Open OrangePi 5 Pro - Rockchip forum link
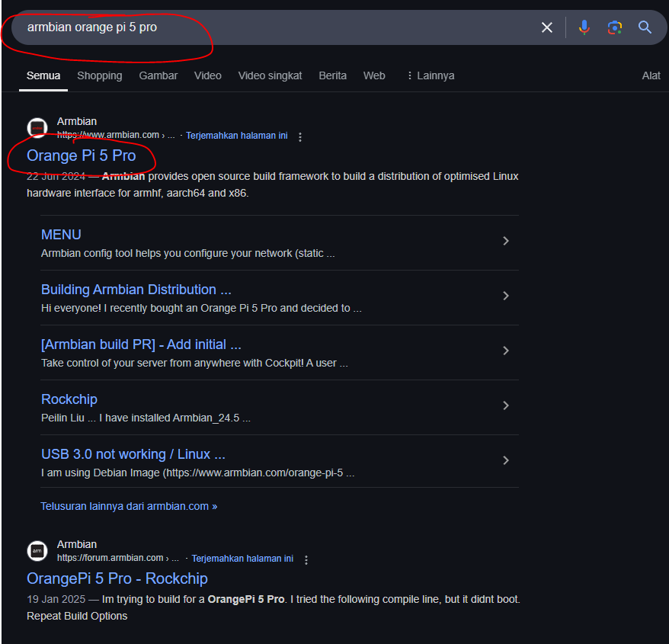 [117, 578]
